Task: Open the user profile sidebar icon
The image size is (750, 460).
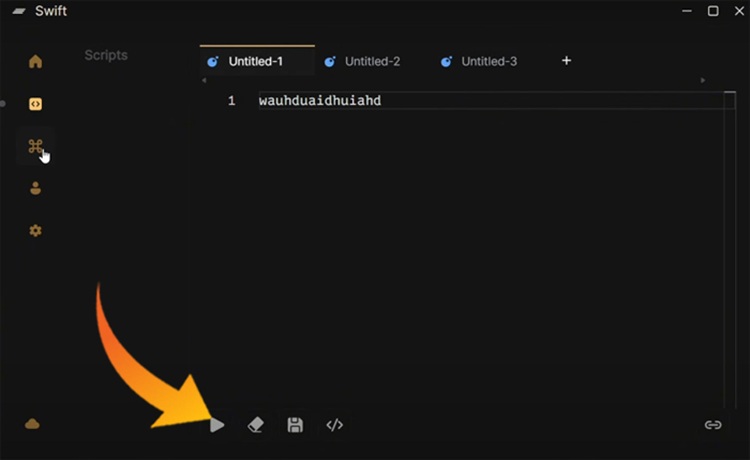Action: (35, 188)
